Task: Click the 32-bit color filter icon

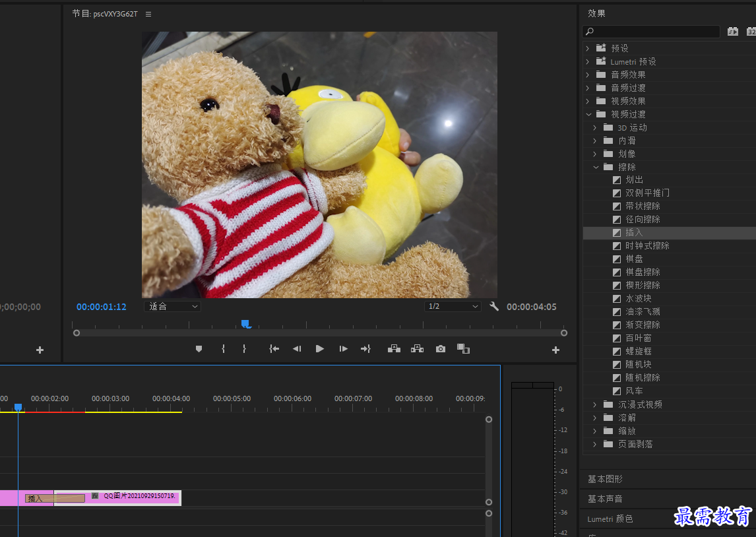Action: pos(751,31)
